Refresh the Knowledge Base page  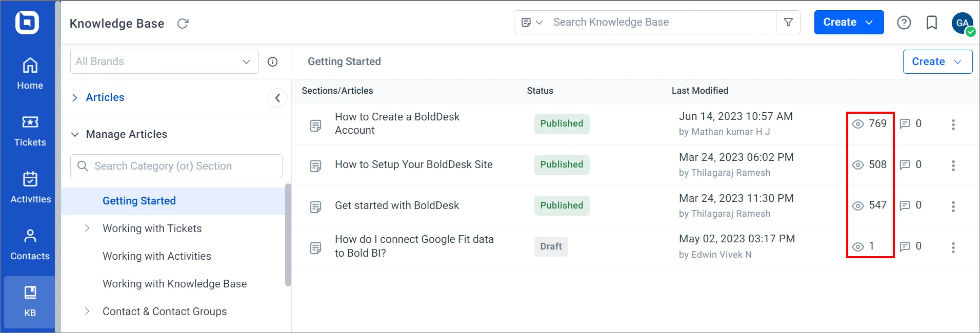[183, 24]
